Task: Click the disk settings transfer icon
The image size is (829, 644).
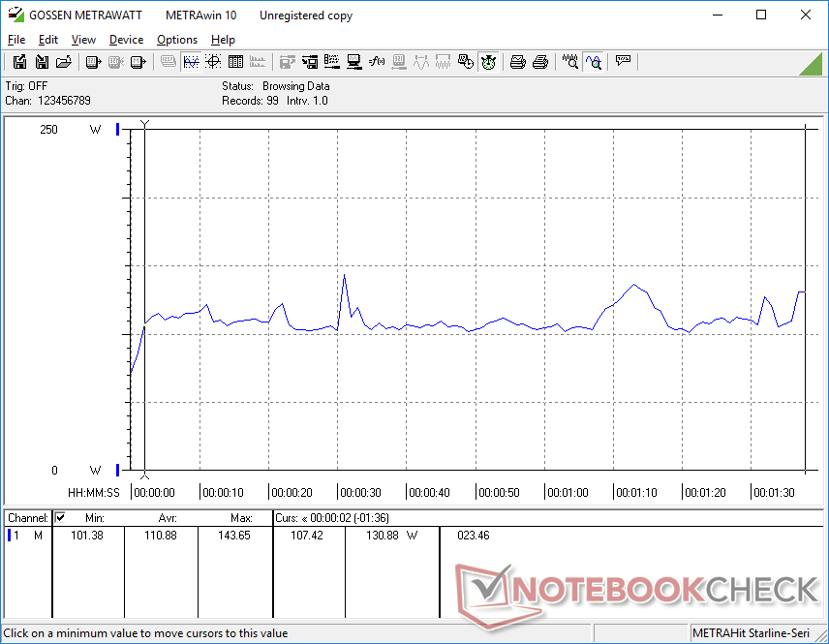Action: coord(310,62)
